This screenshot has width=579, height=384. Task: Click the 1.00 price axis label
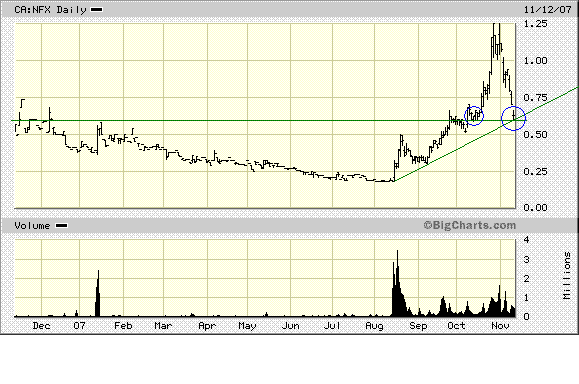click(x=535, y=61)
